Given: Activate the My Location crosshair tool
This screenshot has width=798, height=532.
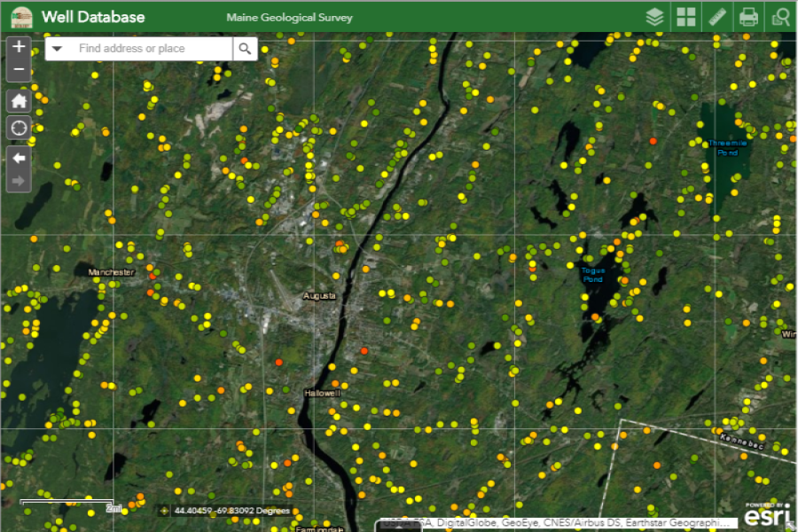Looking at the screenshot, I should pyautogui.click(x=18, y=128).
